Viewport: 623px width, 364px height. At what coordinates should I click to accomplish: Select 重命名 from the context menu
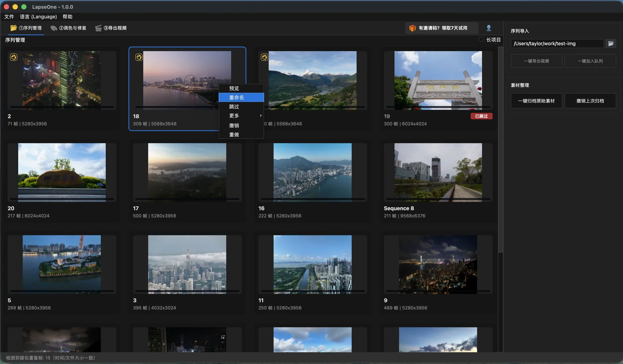point(241,97)
